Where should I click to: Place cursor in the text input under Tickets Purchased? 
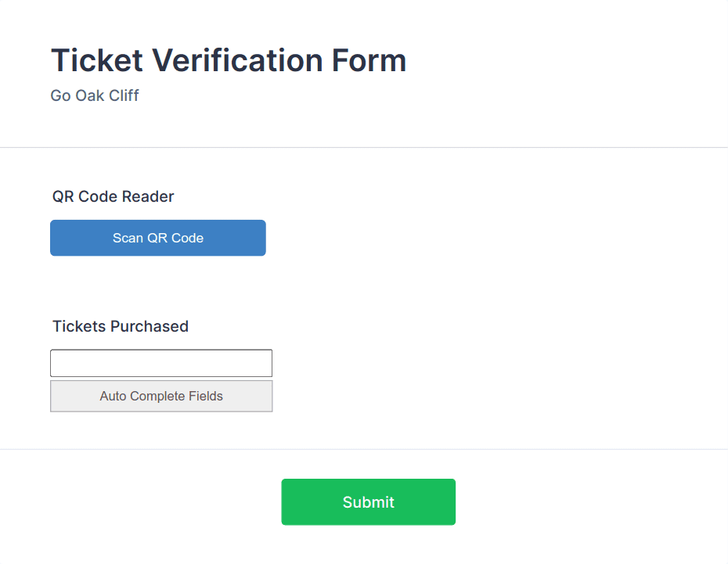pyautogui.click(x=160, y=362)
